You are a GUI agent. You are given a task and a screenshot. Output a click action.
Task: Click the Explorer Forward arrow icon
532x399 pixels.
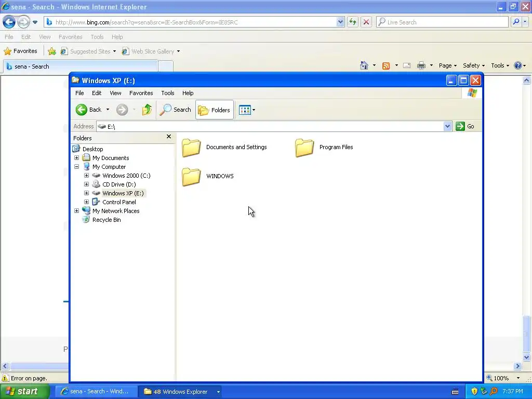pyautogui.click(x=122, y=110)
